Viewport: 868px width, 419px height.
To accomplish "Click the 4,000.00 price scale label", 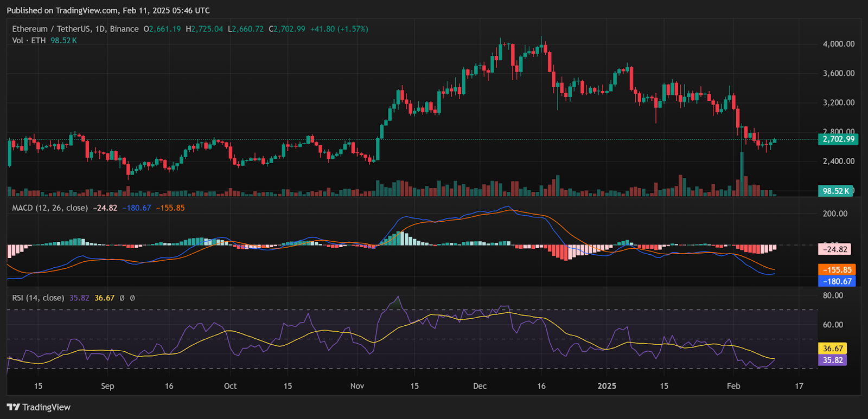I will pyautogui.click(x=838, y=44).
